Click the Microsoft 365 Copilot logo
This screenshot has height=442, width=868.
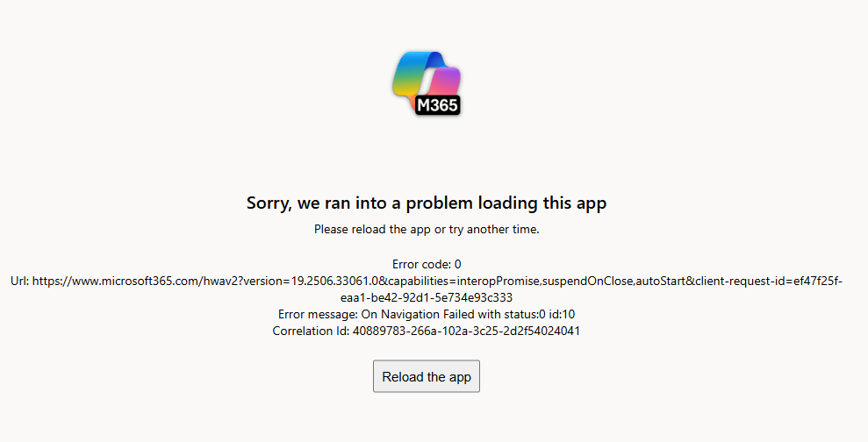427,83
